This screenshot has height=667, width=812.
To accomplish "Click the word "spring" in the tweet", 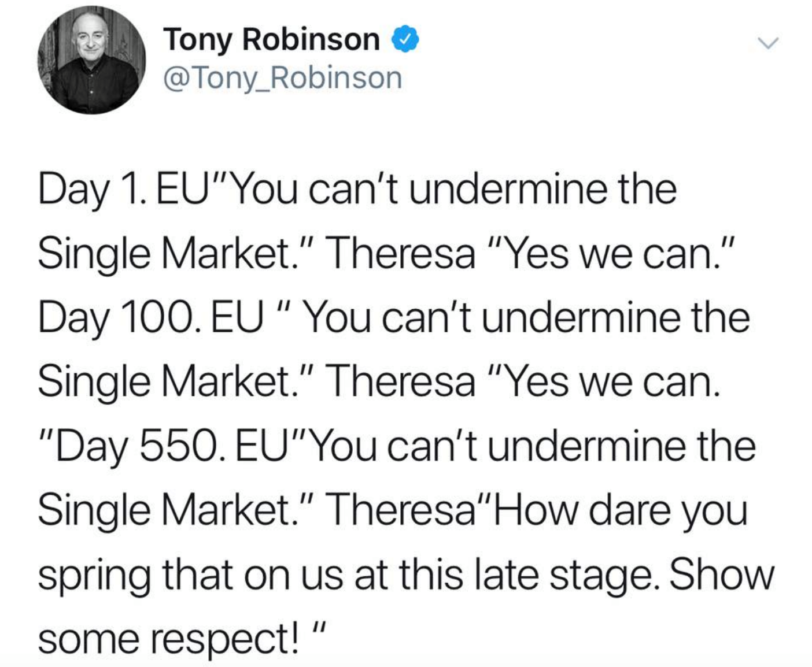I will (94, 576).
